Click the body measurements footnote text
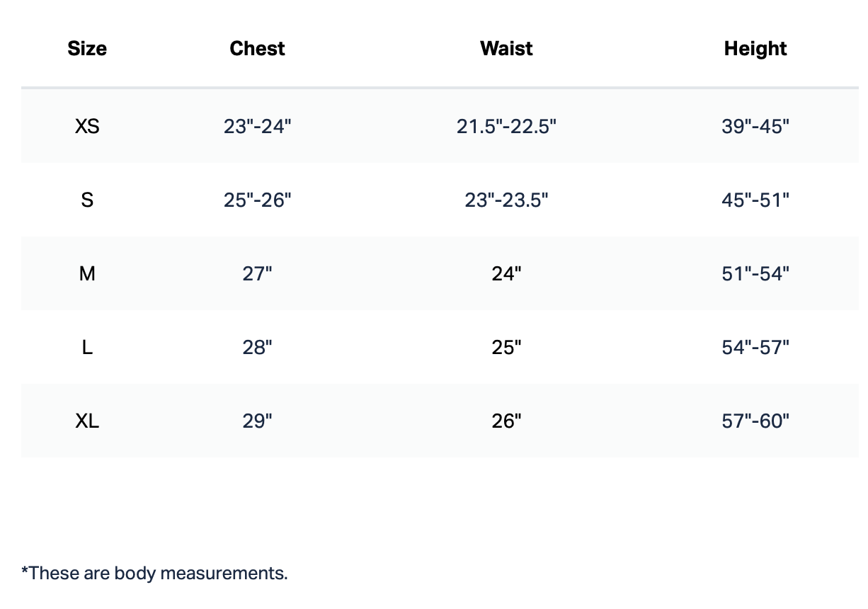Screen dimensions: 868x609 (x=154, y=573)
